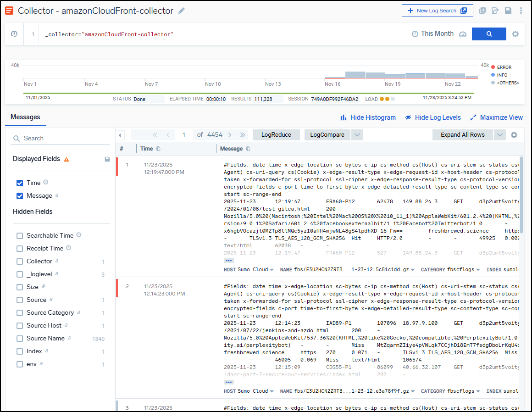Image resolution: width=532 pixels, height=412 pixels.
Task: Open This Month time range picker
Action: (x=432, y=34)
